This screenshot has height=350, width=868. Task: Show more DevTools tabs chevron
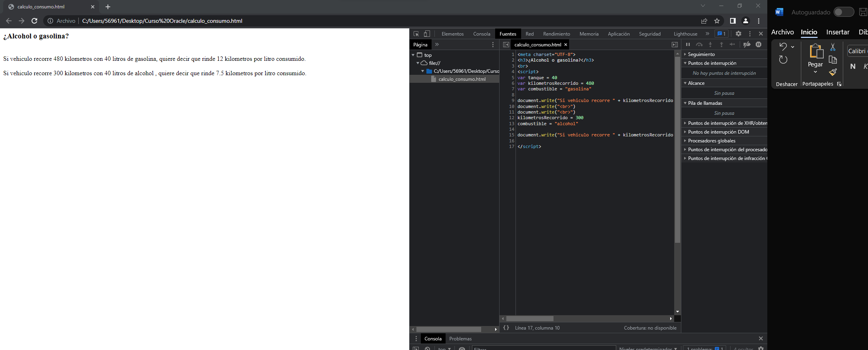[x=707, y=34]
